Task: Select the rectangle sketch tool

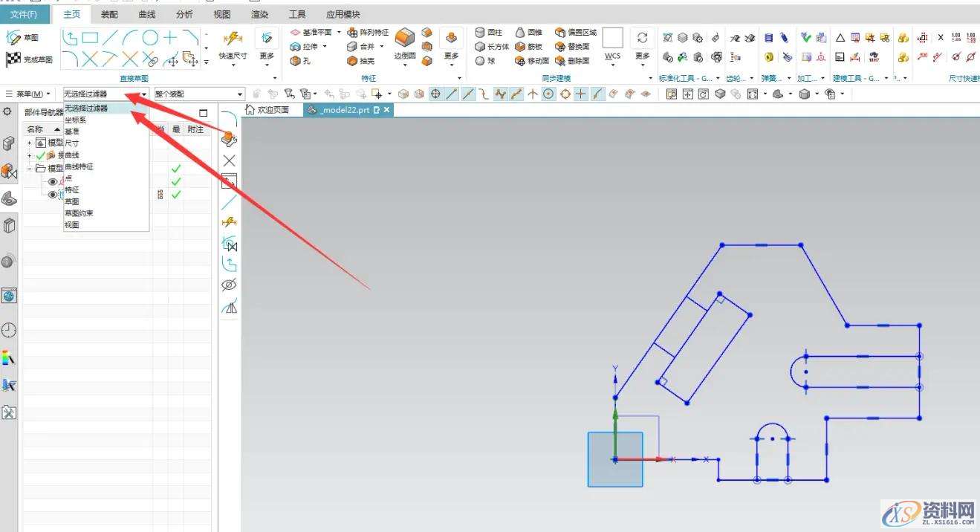Action: pyautogui.click(x=90, y=37)
